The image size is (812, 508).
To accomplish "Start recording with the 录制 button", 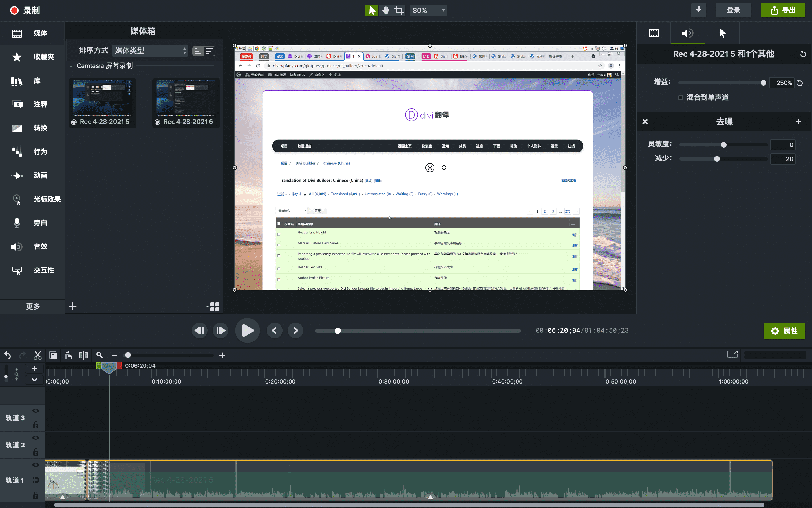I will click(25, 10).
